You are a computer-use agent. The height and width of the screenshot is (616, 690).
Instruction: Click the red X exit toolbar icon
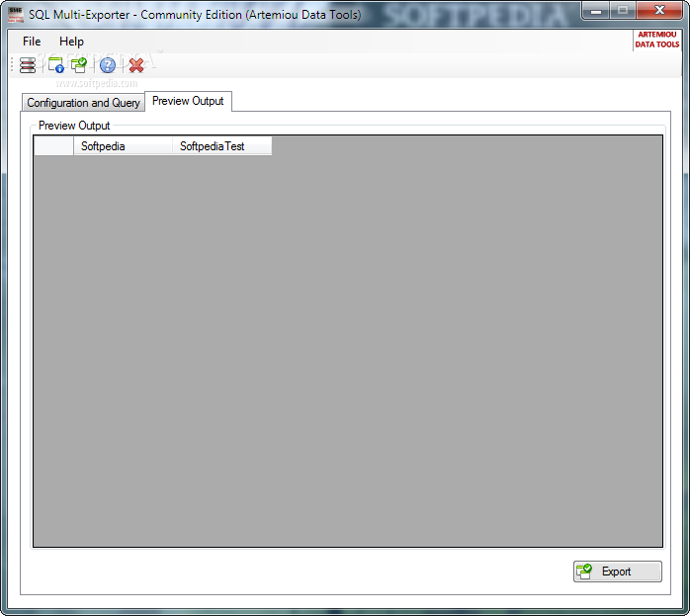point(136,65)
